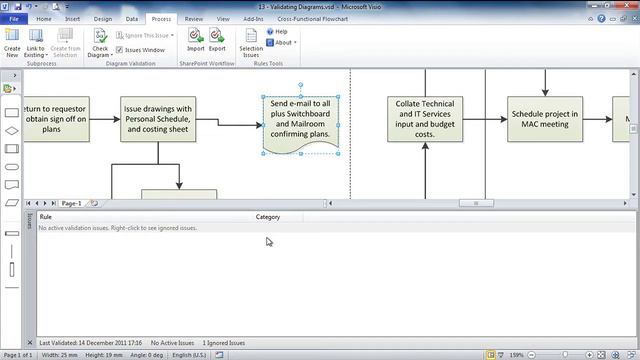Viewport: 640px width, 360px height.
Task: Click 'No active validation issues' message row
Action: click(336, 228)
